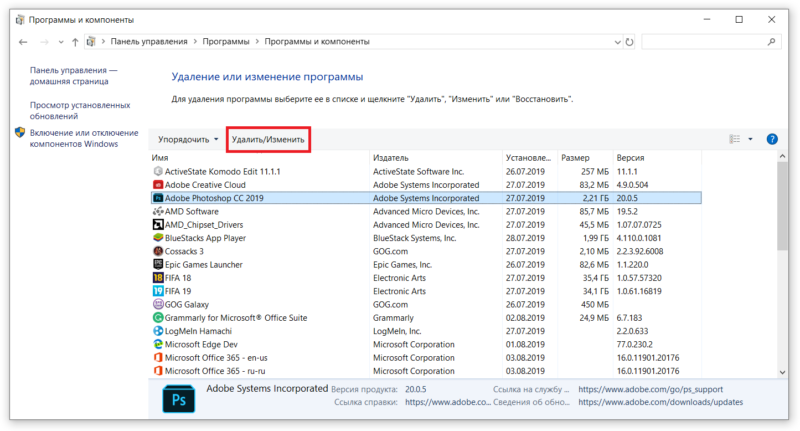Click the scrollbar down arrow
Viewport: 800px width, 431px height.
[783, 372]
